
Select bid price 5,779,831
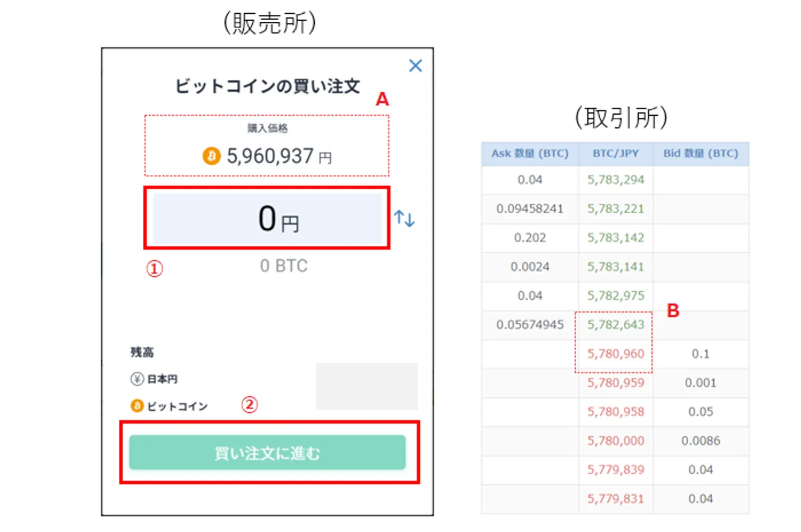tap(616, 499)
